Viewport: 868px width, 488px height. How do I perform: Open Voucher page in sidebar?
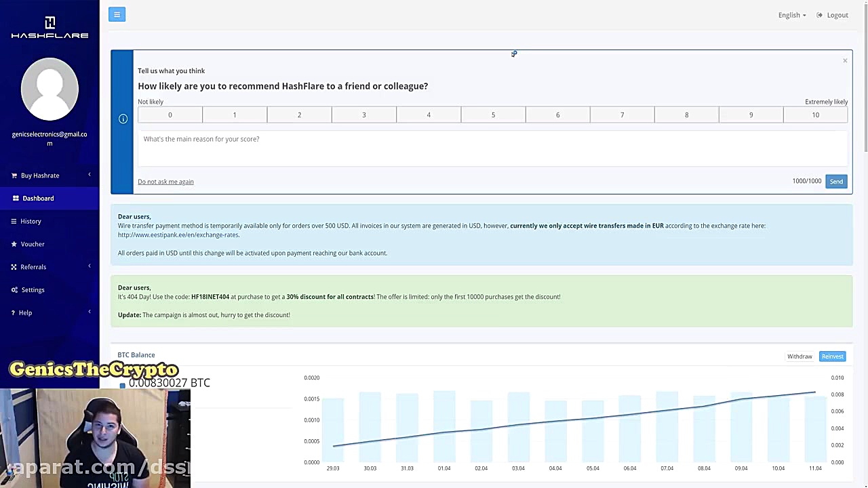[50, 244]
